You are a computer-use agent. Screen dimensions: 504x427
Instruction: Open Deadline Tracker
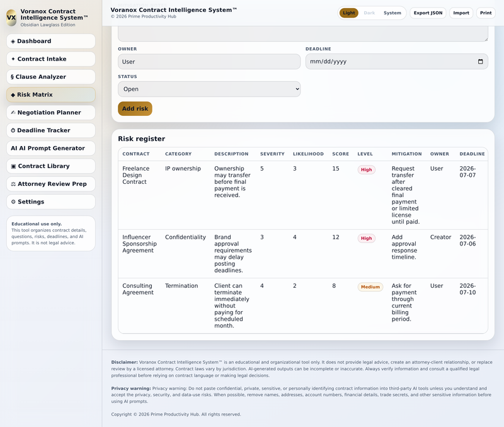click(51, 130)
